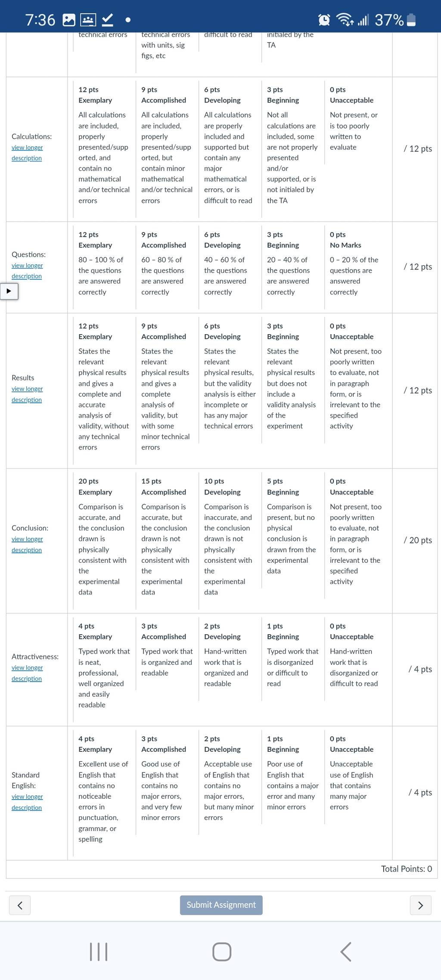This screenshot has height=980, width=441.
Task: Tap the Wi-Fi status icon
Action: (x=345, y=20)
